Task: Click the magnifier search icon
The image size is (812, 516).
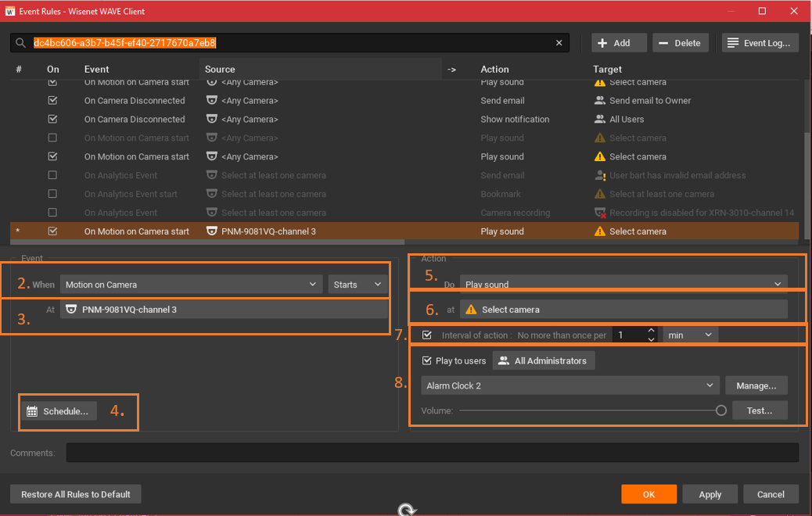Action: pyautogui.click(x=20, y=43)
